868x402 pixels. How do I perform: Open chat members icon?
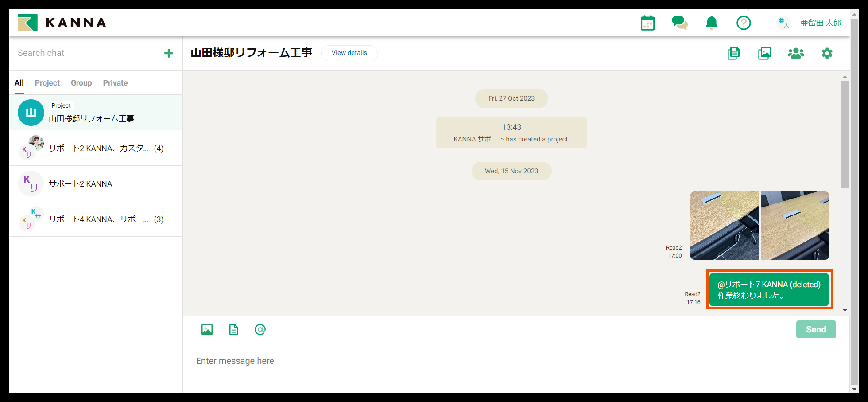point(796,53)
